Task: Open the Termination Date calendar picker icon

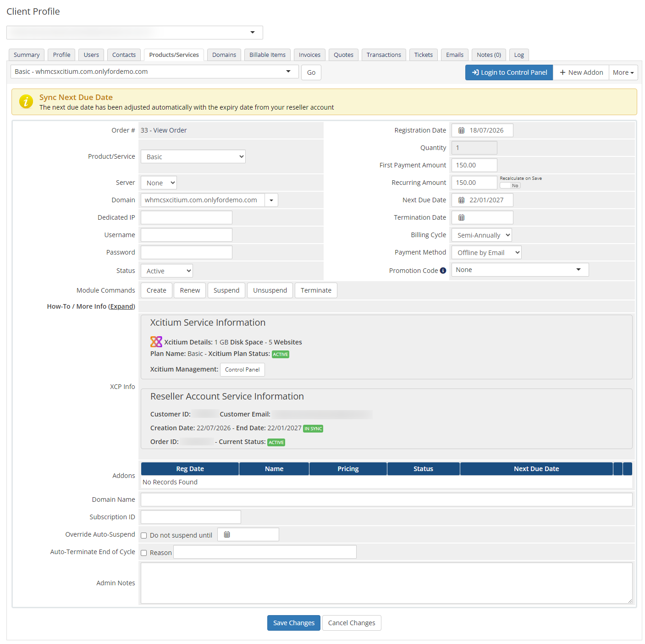Action: [461, 217]
